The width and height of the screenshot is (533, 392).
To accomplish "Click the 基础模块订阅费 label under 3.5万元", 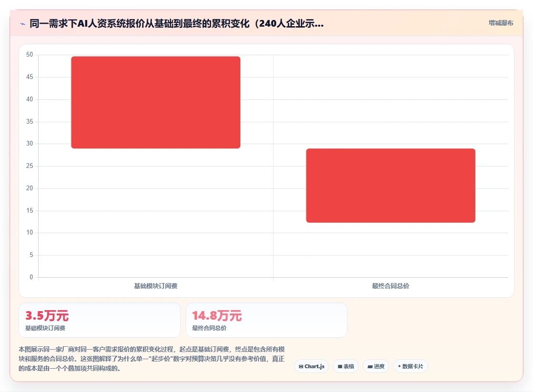I will pos(45,328).
